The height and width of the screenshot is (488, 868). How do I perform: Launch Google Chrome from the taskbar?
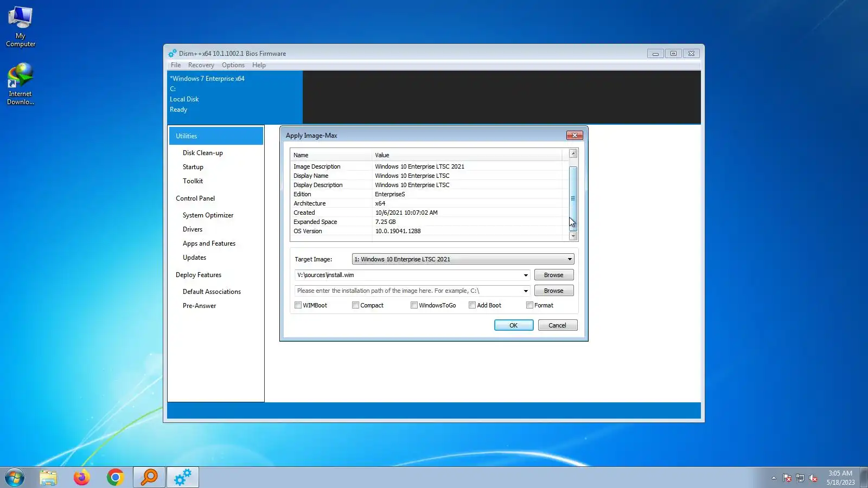(x=115, y=477)
